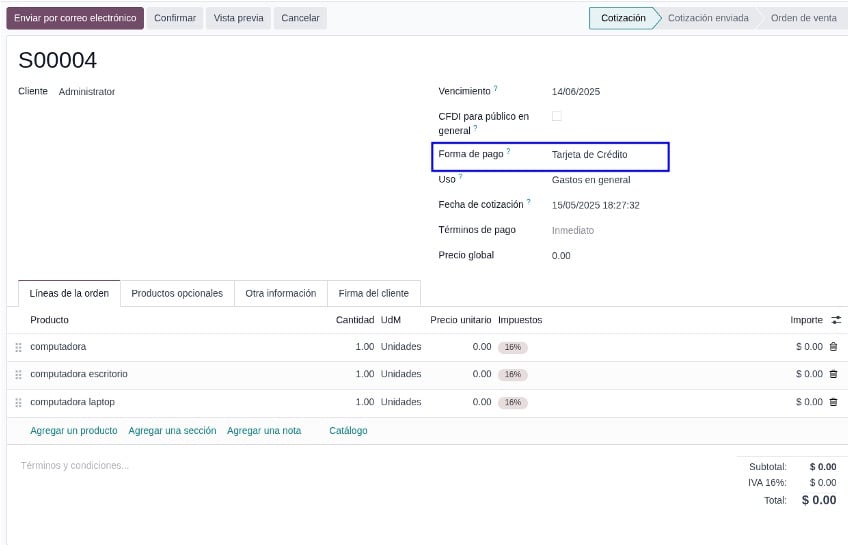Remove the computadora laptop line
The width and height of the screenshot is (848, 545).
[833, 402]
